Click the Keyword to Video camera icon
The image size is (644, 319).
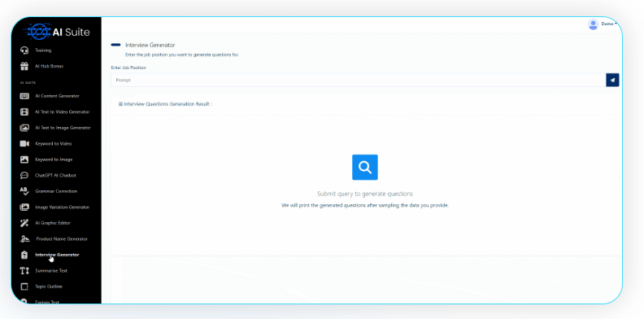(x=24, y=143)
